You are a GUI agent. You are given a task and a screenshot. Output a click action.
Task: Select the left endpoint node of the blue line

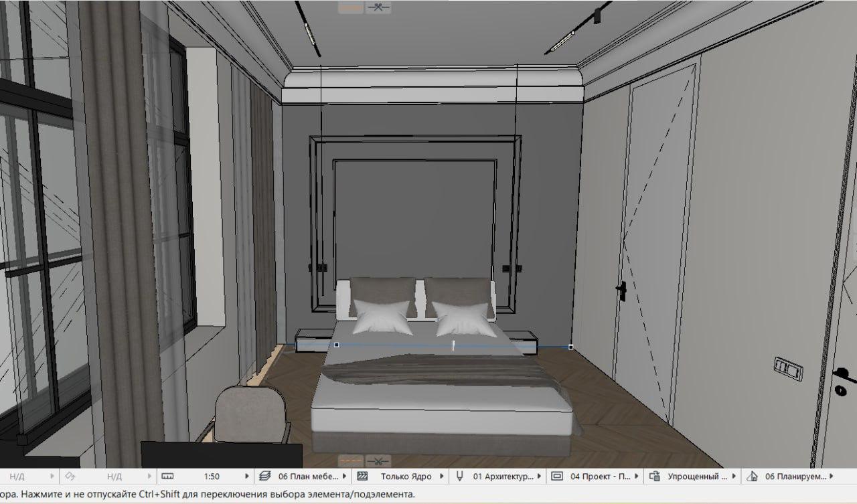pos(336,345)
